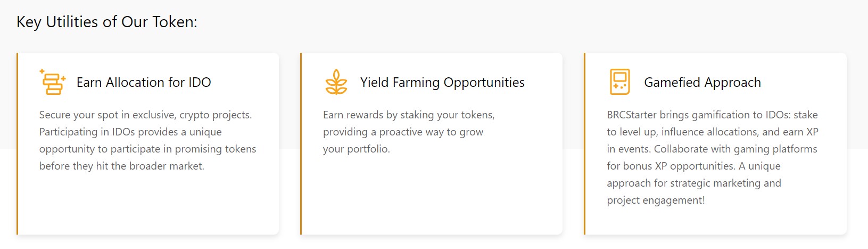This screenshot has height=249, width=868.
Task: Click the "project engagement!" closing line
Action: 655,200
